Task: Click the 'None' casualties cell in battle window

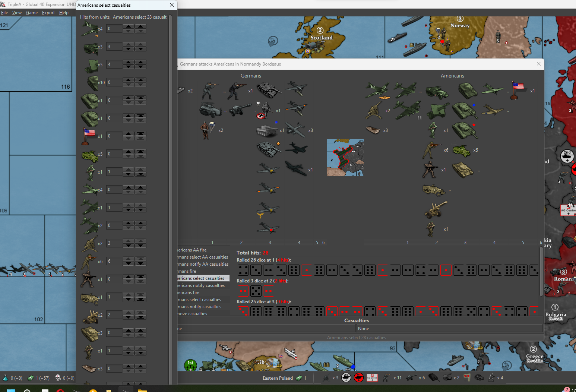Action: [450, 329]
